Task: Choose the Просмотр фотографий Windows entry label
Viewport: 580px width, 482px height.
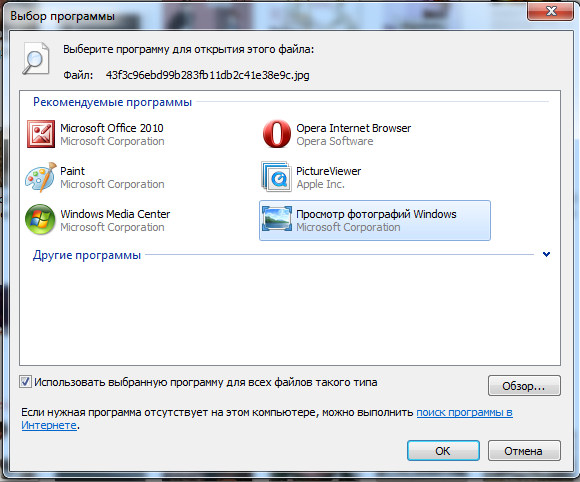Action: pyautogui.click(x=376, y=214)
